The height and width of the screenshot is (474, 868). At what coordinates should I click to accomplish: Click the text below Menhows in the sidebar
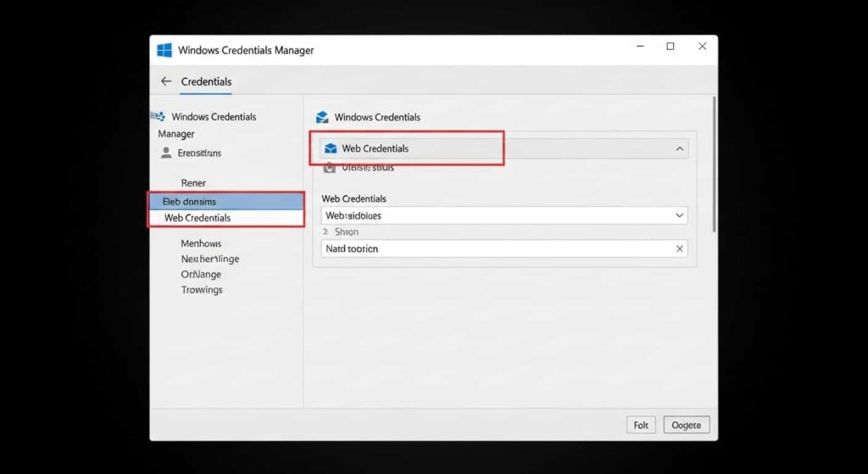tap(210, 259)
